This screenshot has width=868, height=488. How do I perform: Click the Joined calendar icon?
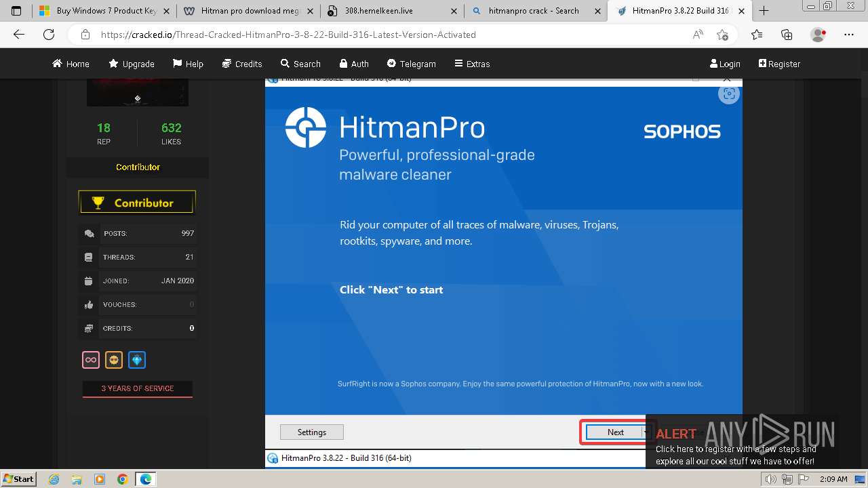point(89,281)
